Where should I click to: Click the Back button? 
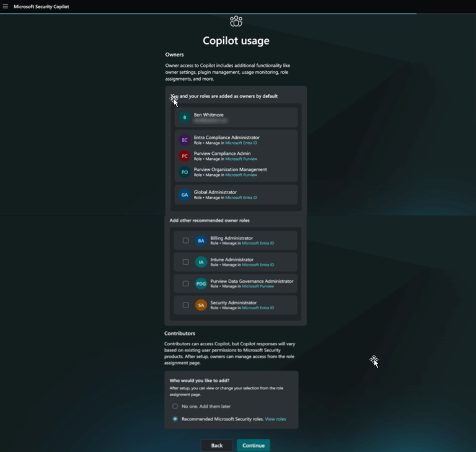[217, 445]
